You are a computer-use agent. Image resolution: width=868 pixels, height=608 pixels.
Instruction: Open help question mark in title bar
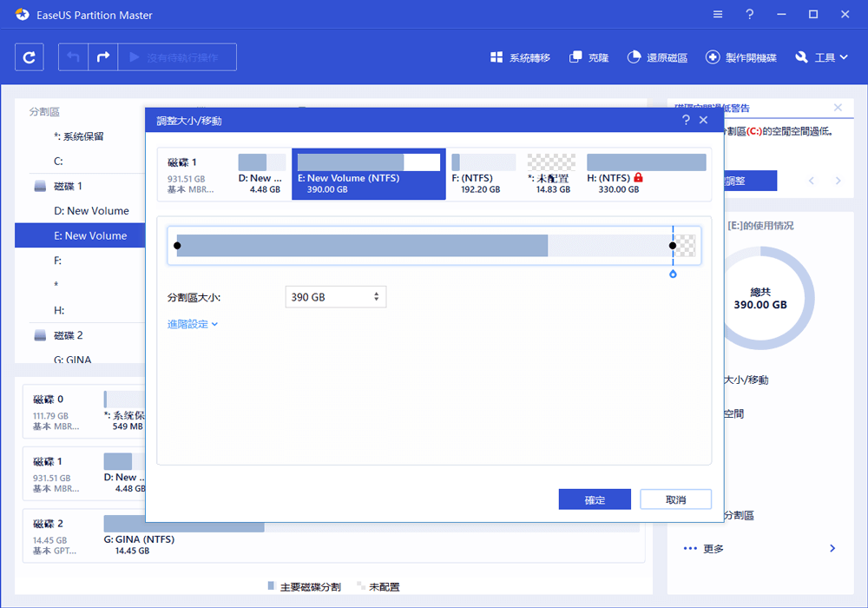750,15
